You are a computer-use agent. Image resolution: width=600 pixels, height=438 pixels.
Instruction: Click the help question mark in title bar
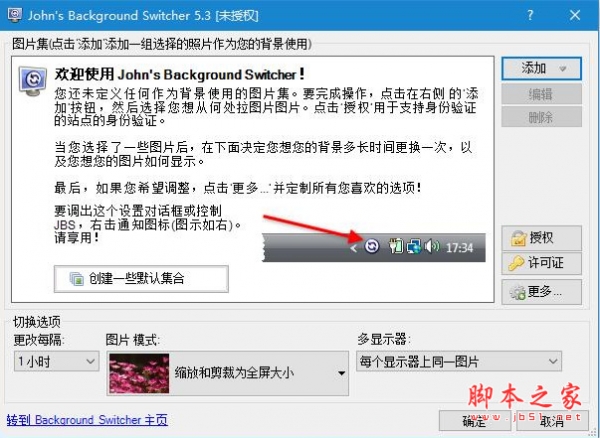[530, 15]
